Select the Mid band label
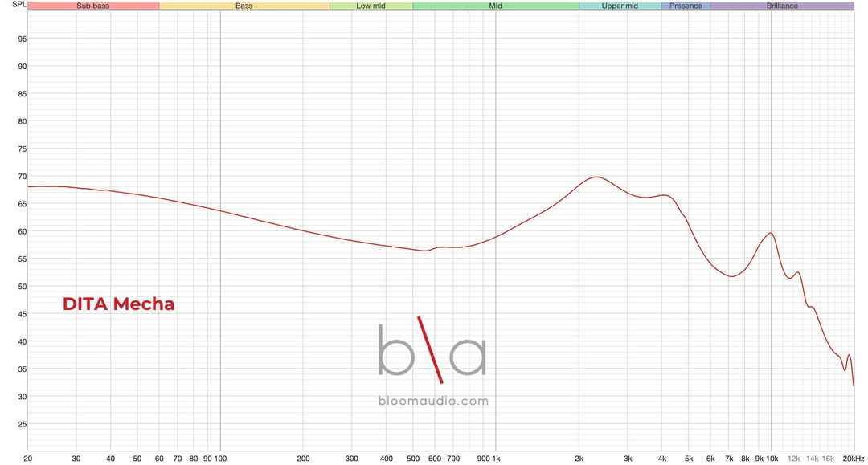 (x=495, y=6)
